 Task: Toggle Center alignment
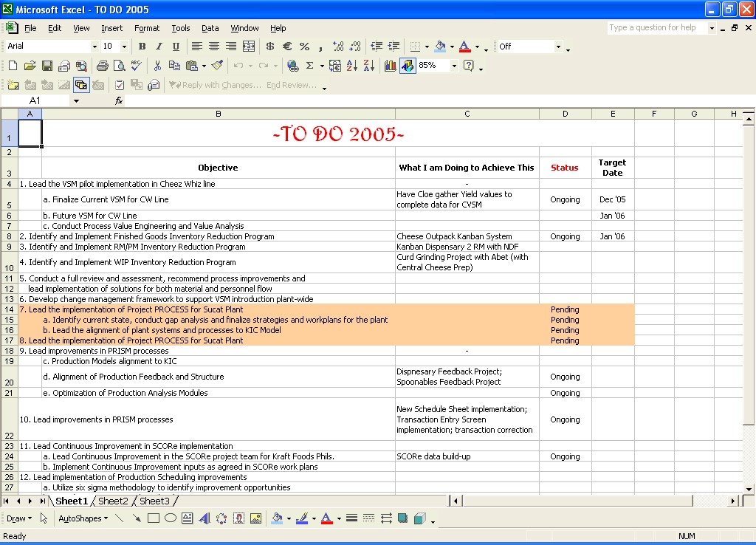coord(214,47)
